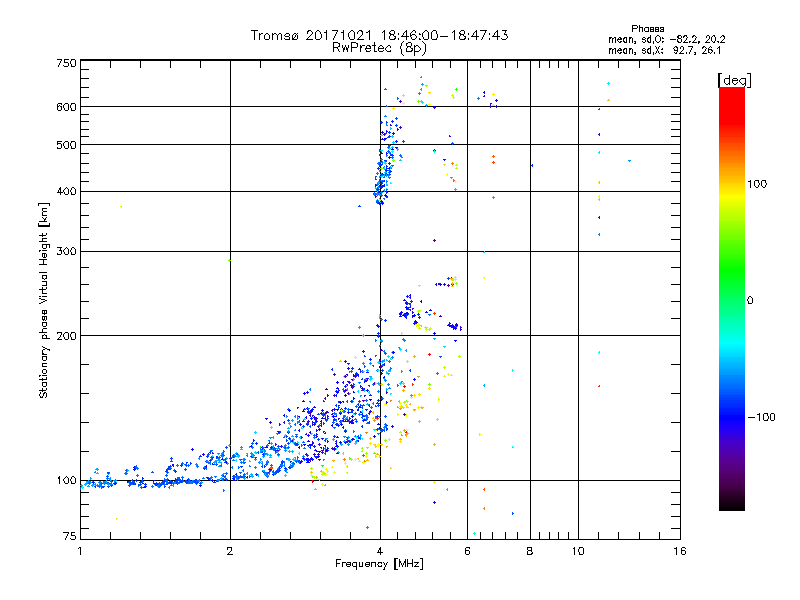The image size is (800, 600).
Task: Click the y-axis tick label "500"
Action: pyautogui.click(x=66, y=145)
